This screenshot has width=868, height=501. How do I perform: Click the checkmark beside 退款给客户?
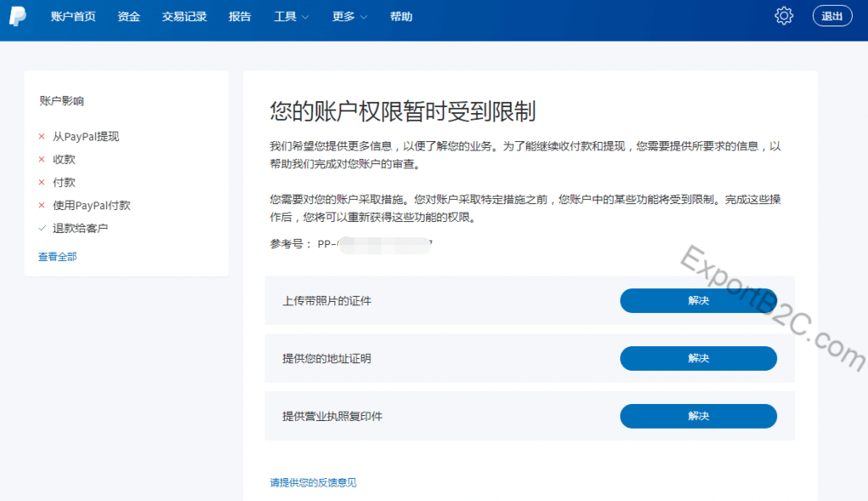click(x=42, y=228)
